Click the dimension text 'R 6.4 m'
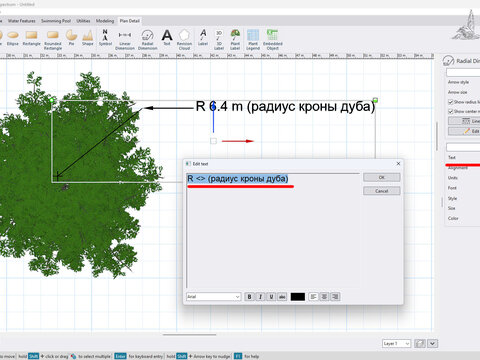Image resolution: width=480 pixels, height=360 pixels. tap(219, 107)
